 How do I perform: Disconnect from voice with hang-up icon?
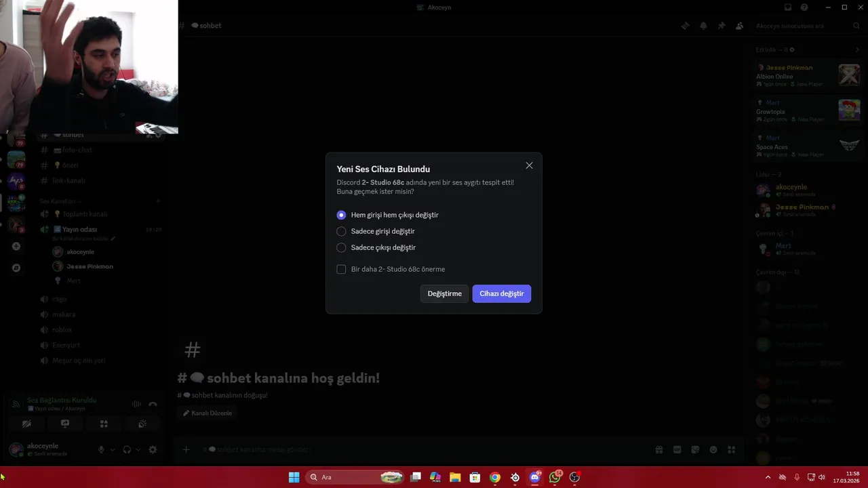pos(153,404)
